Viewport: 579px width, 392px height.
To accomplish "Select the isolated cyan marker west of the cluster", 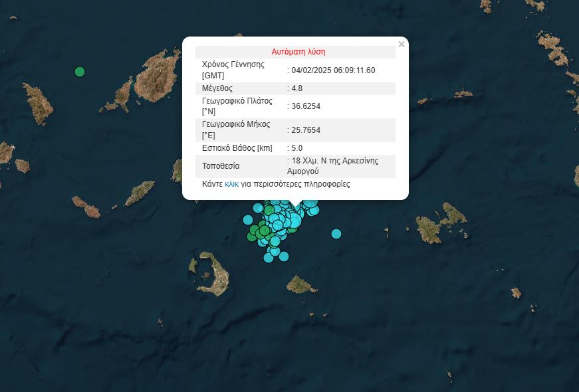I will point(248,220).
